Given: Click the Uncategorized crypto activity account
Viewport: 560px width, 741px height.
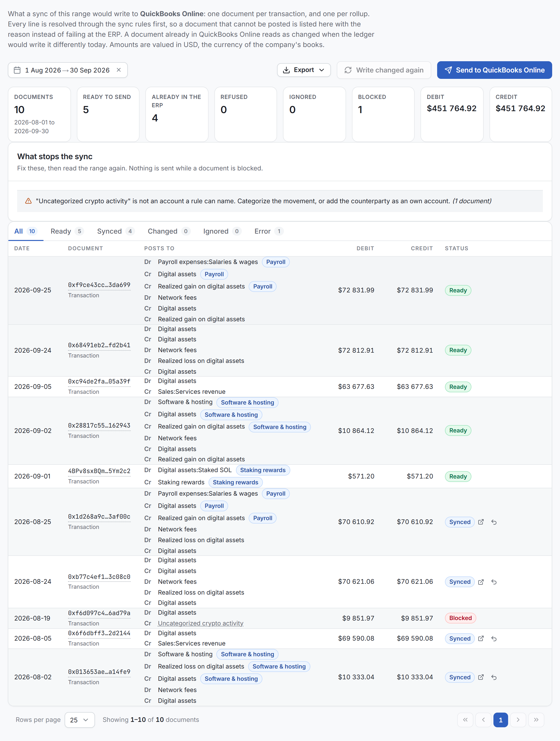Looking at the screenshot, I should coord(200,623).
